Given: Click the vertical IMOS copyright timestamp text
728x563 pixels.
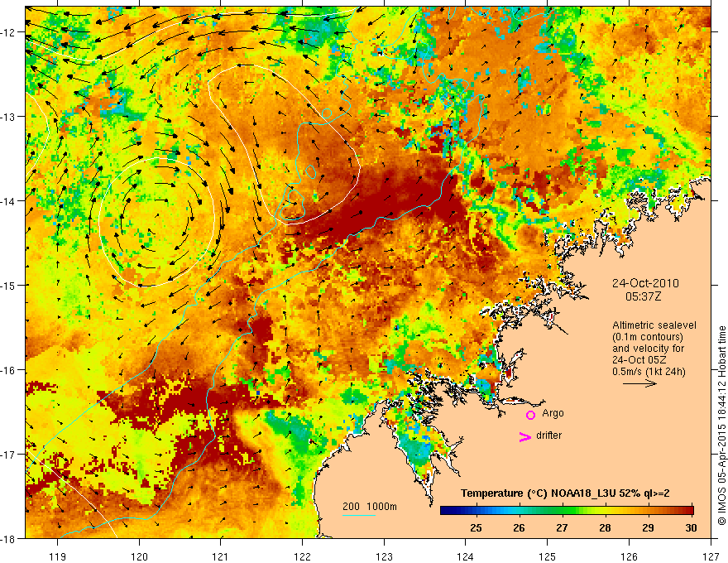Looking at the screenshot, I should pyautogui.click(x=721, y=426).
